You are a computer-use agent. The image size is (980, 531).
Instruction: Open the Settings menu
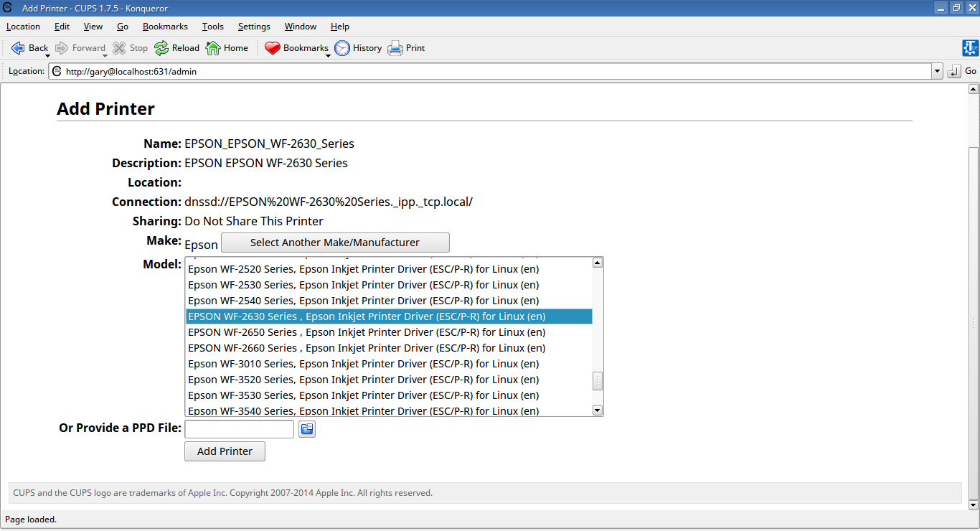[254, 27]
